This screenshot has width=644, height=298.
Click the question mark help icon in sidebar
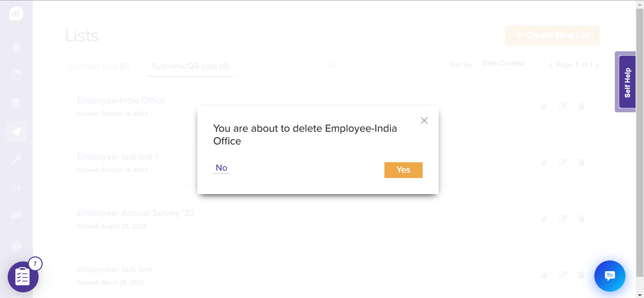point(16,246)
